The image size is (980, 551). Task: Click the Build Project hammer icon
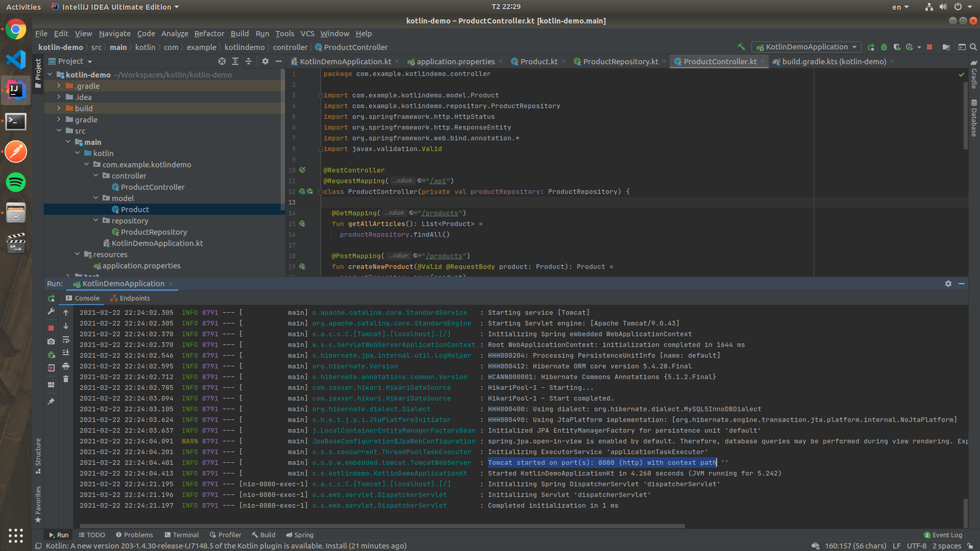(x=741, y=47)
